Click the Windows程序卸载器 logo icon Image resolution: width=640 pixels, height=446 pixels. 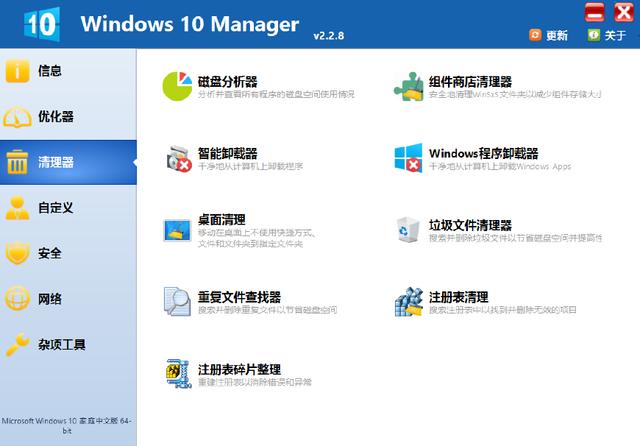[x=408, y=159]
